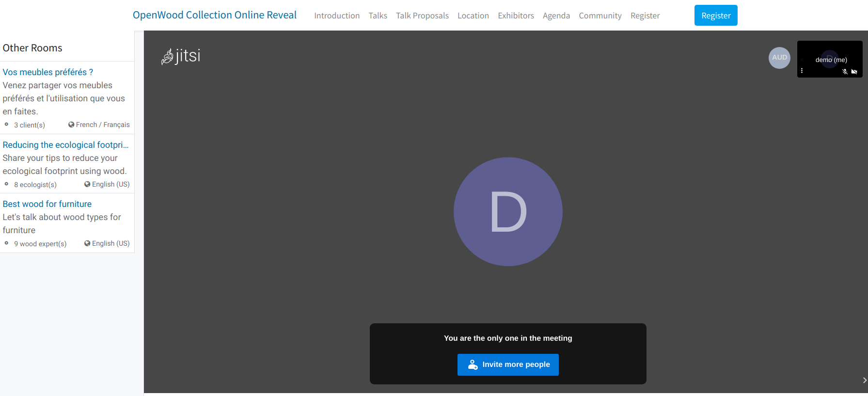Open the Reducing the ecological footprint room
The image size is (868, 396).
(x=65, y=145)
